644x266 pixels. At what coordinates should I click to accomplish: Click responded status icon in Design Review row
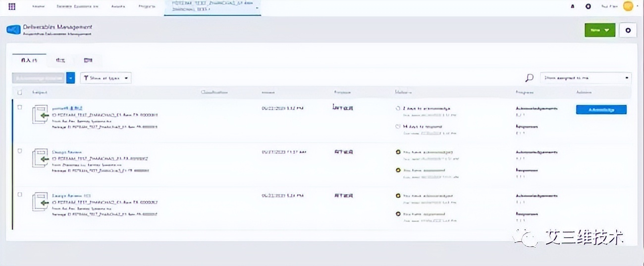398,170
